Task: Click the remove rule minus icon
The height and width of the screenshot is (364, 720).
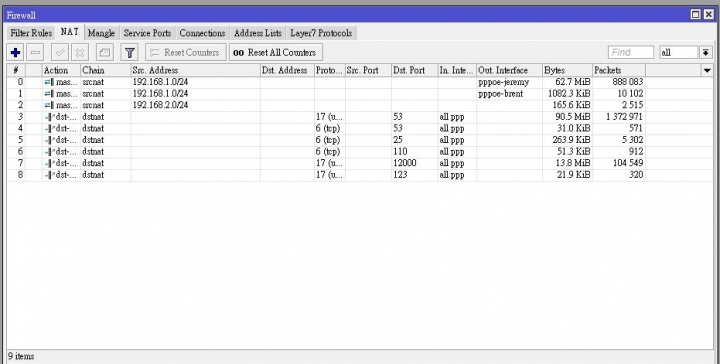Action: pos(35,52)
